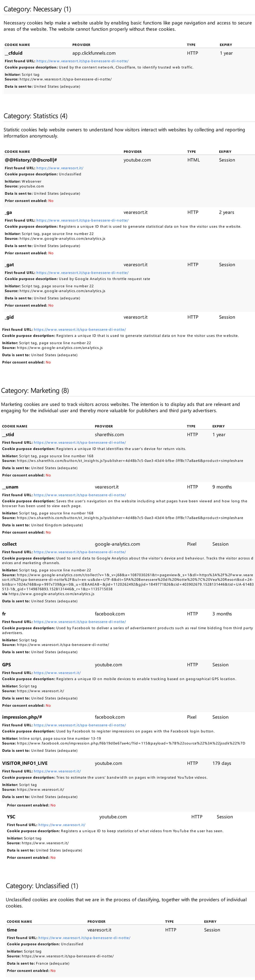Select the app.clickfunnels.com provider text
Image resolution: width=255 pixels, height=980 pixels.
click(94, 53)
